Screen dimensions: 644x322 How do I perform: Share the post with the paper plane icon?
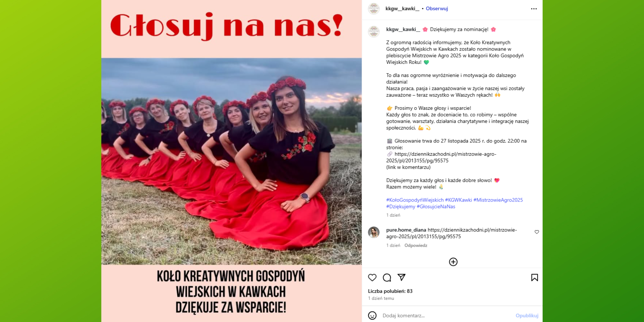pyautogui.click(x=401, y=277)
